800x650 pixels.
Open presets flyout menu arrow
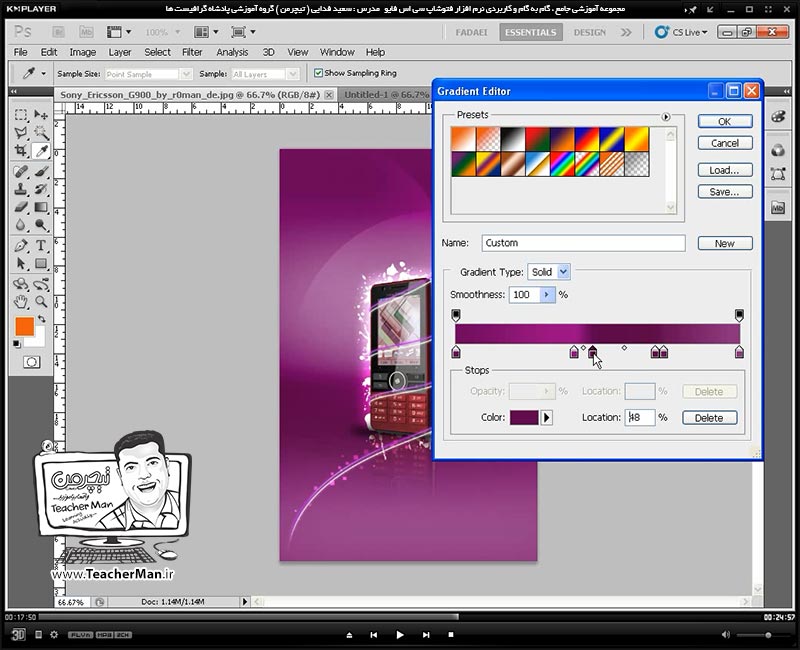pos(666,117)
